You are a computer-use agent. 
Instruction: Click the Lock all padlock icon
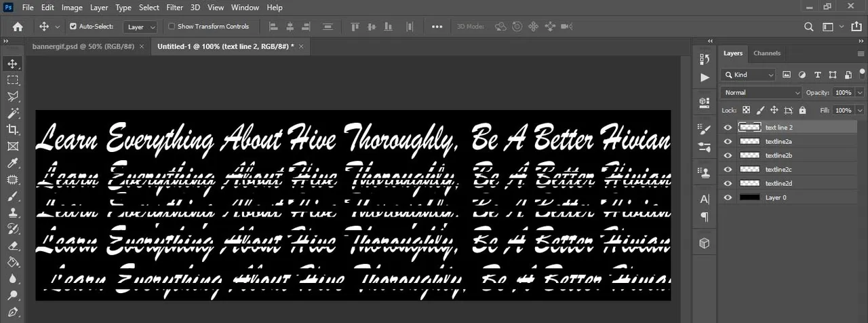pos(802,110)
